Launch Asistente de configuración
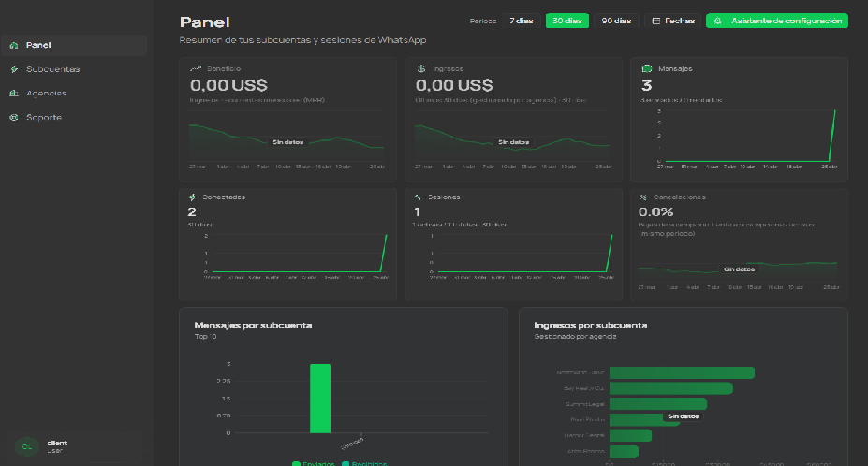This screenshot has width=868, height=466. [776, 21]
